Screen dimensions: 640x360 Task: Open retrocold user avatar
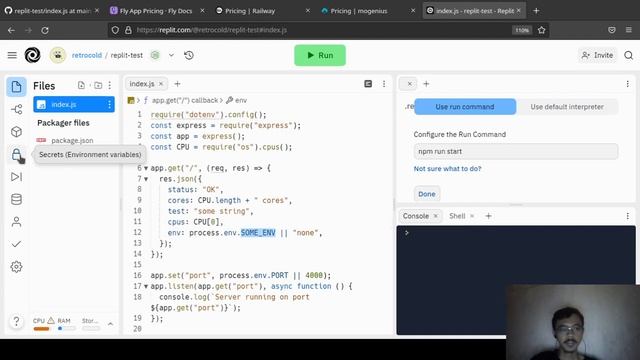pyautogui.click(x=58, y=55)
